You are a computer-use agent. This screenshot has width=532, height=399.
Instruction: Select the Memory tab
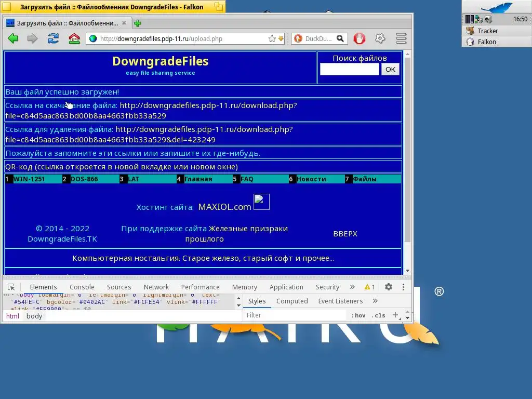pyautogui.click(x=245, y=287)
